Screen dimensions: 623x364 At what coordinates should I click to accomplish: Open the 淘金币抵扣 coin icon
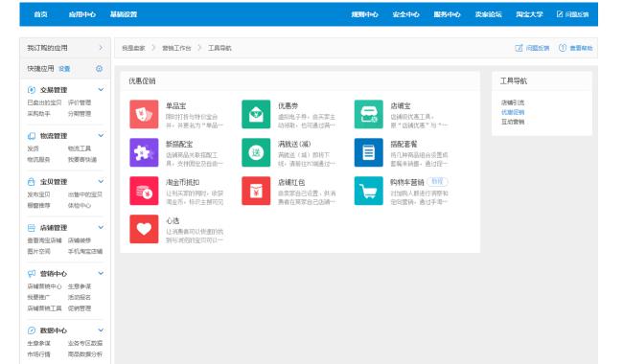144,191
